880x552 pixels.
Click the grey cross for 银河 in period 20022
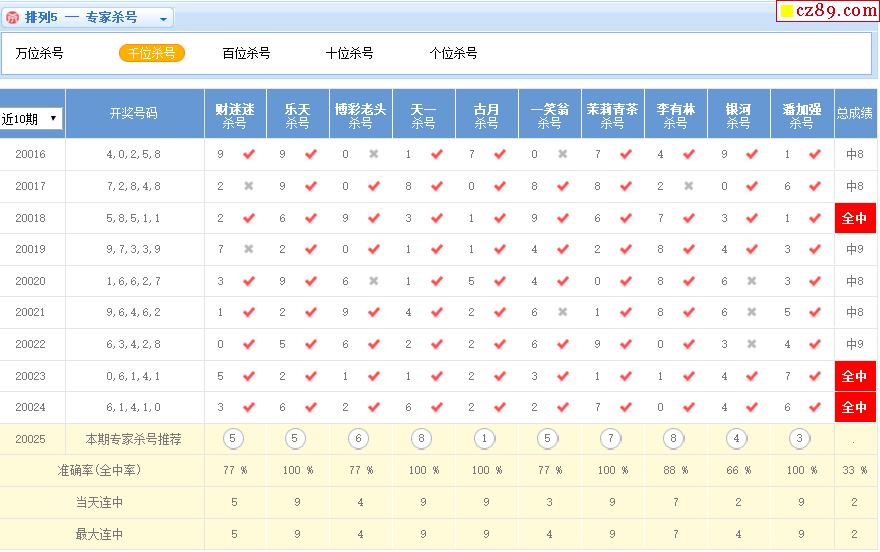[752, 344]
